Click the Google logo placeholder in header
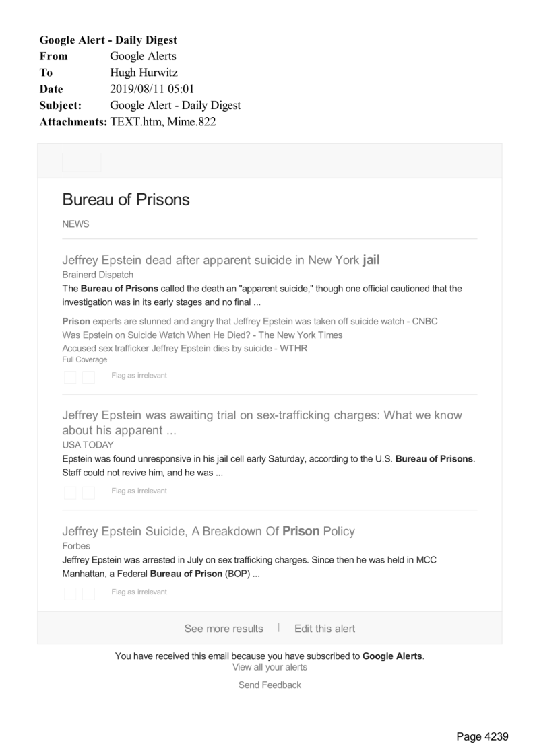 coord(82,162)
